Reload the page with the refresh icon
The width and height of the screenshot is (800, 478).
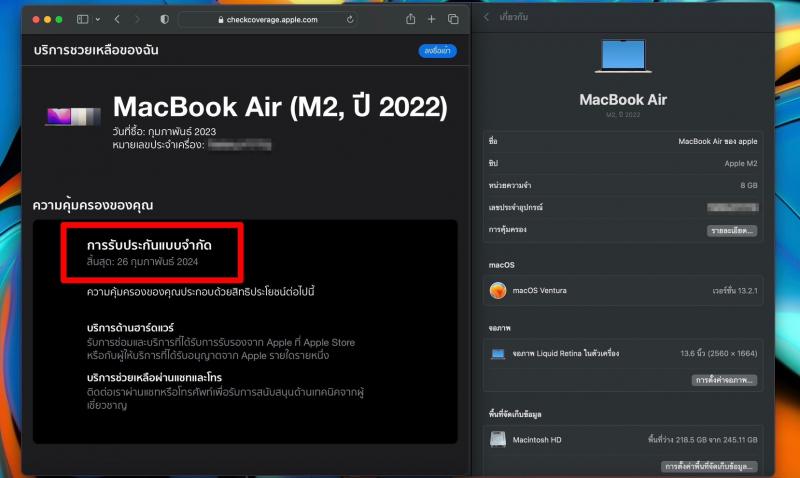pyautogui.click(x=350, y=19)
